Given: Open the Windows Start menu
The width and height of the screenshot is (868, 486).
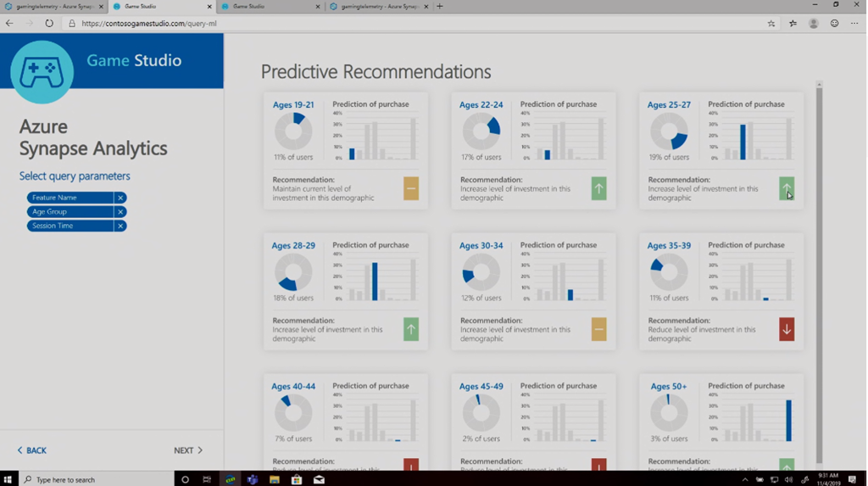Looking at the screenshot, I should click(8, 479).
